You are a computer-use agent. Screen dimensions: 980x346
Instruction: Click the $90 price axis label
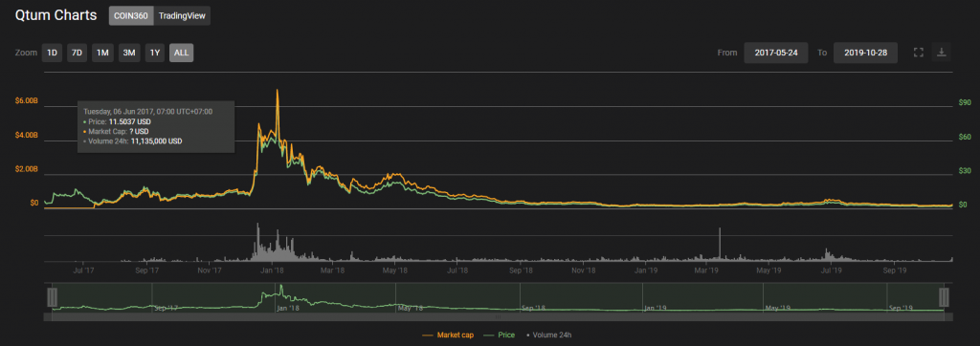tap(965, 102)
